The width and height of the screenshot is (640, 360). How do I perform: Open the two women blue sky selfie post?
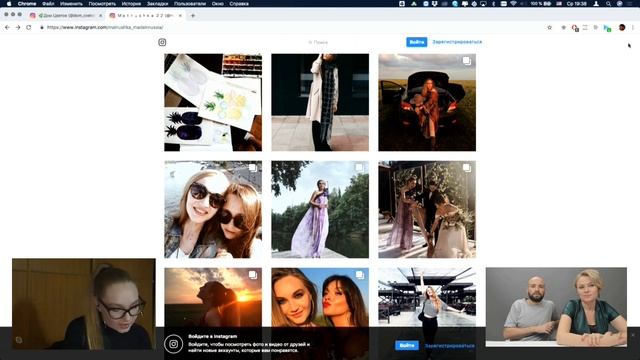pos(320,297)
